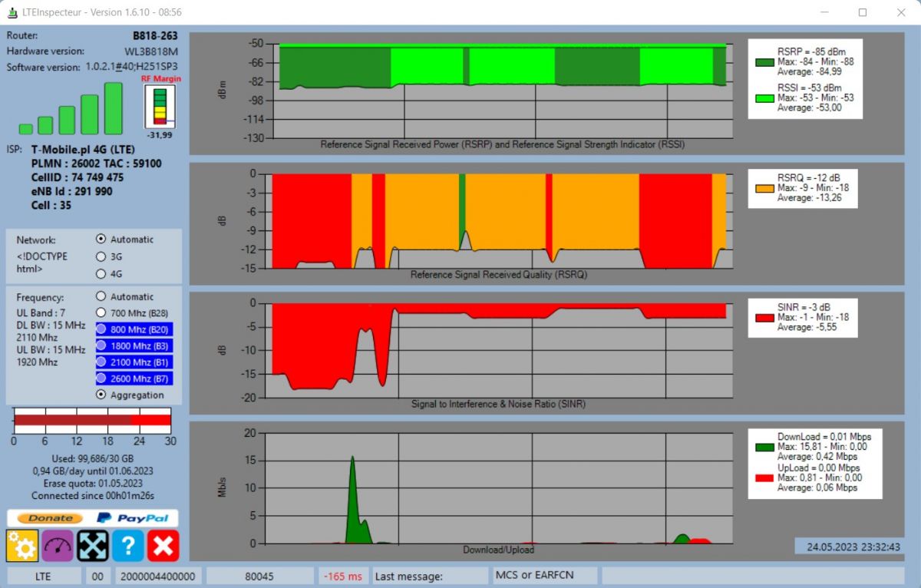921x588 pixels.
Task: Click the green signal strength bars
Action: pos(71,108)
